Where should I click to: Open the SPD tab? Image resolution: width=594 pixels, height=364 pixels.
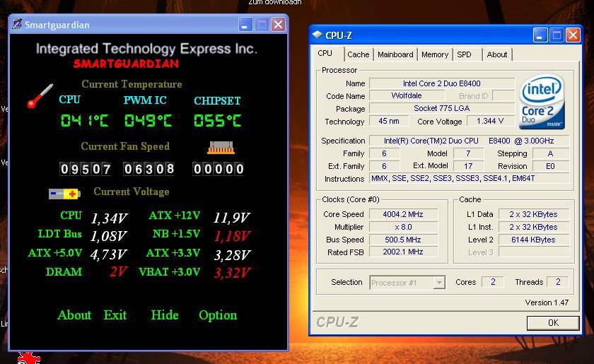[x=465, y=54]
